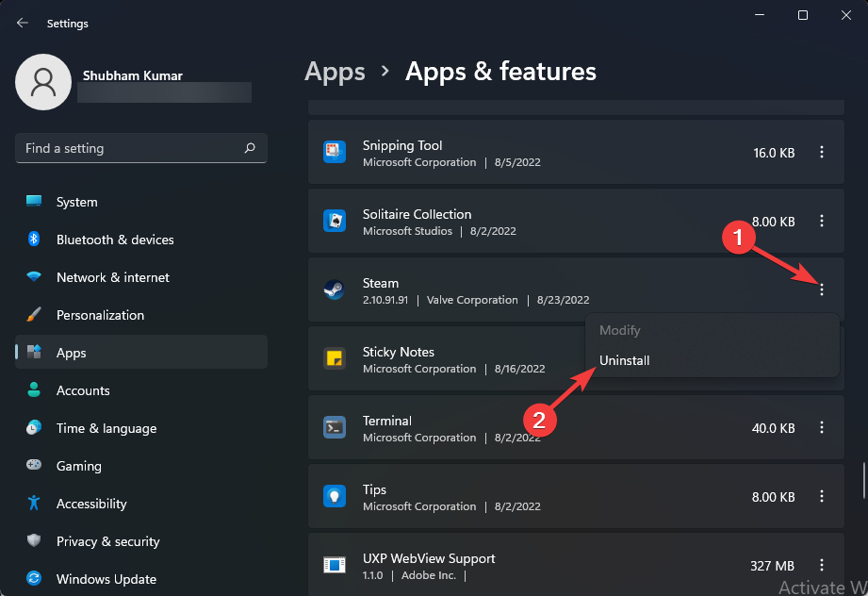Click the Accessibility figure icon
The image size is (868, 596).
[x=34, y=503]
